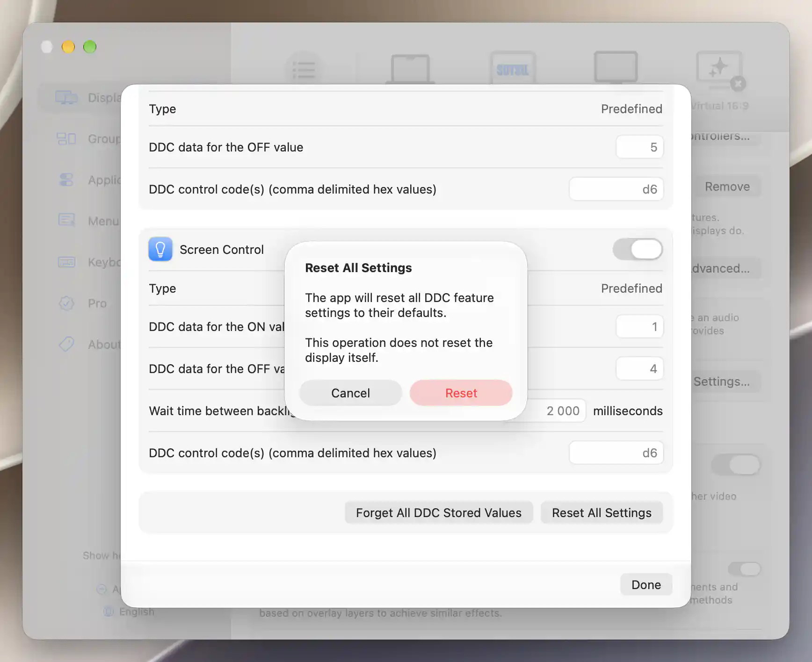Cancel the Reset All Settings dialog
The width and height of the screenshot is (812, 662).
350,393
